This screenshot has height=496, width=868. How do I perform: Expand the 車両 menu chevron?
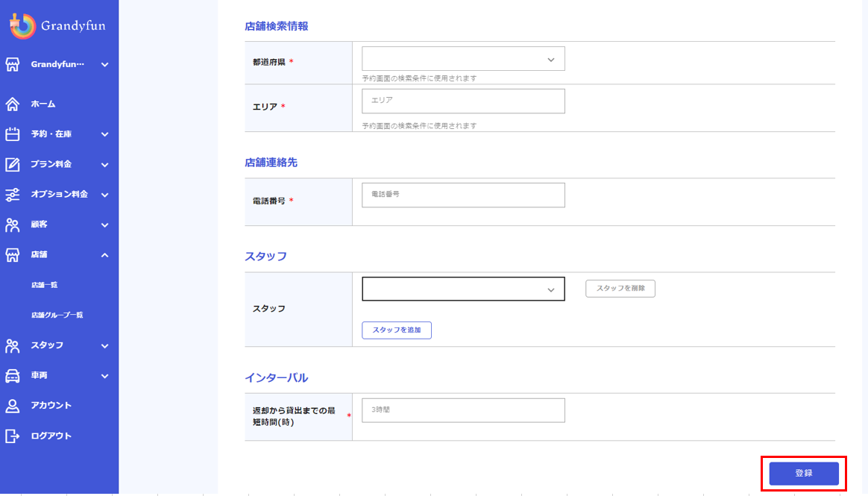(104, 376)
